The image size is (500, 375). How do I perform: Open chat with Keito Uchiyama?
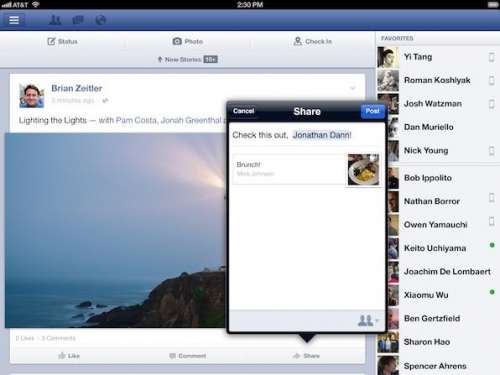pos(443,248)
